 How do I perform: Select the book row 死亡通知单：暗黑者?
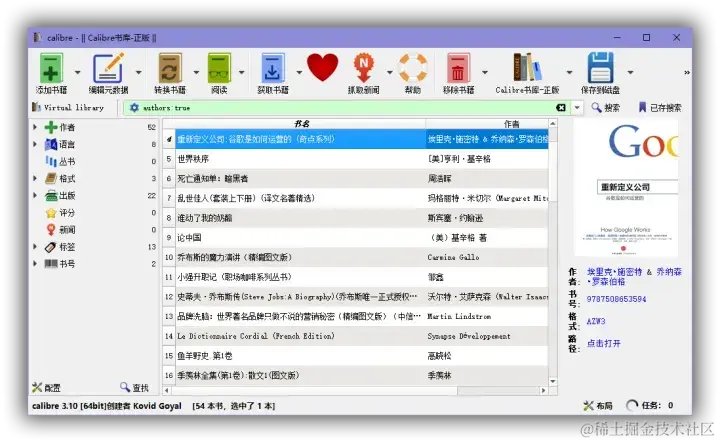356,179
